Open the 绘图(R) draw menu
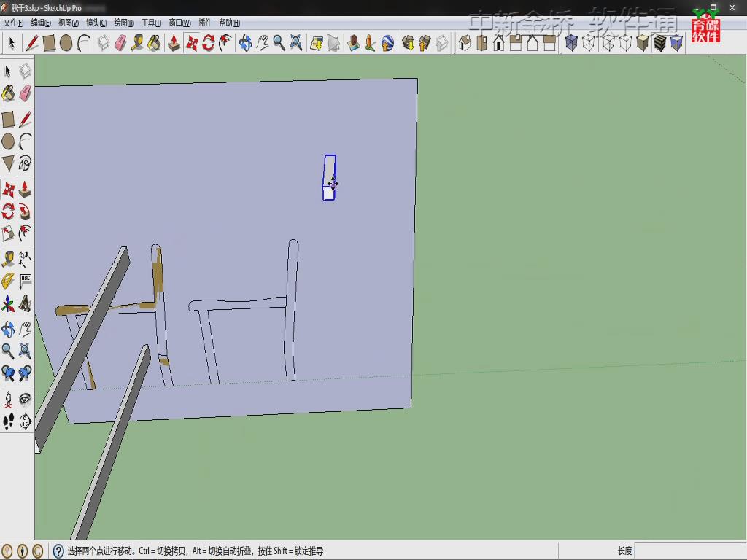Screen dimensions: 747x560 [124, 23]
